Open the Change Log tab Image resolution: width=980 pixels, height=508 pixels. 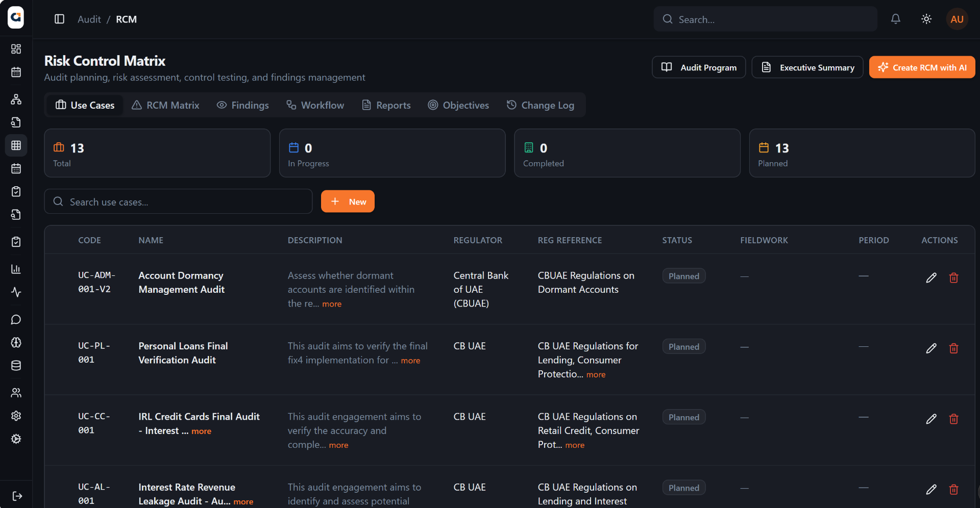(540, 105)
